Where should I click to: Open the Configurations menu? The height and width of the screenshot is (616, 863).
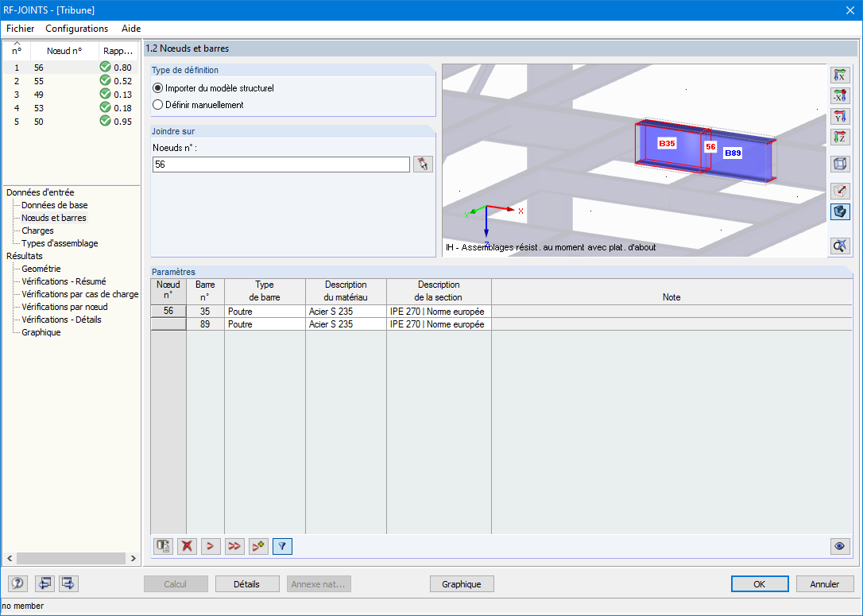(x=76, y=29)
